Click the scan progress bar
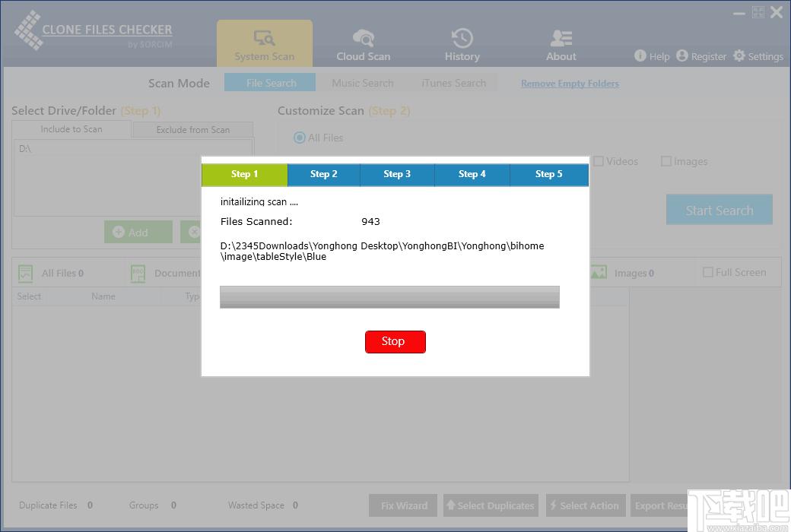Viewport: 791px width, 532px height. (x=389, y=297)
